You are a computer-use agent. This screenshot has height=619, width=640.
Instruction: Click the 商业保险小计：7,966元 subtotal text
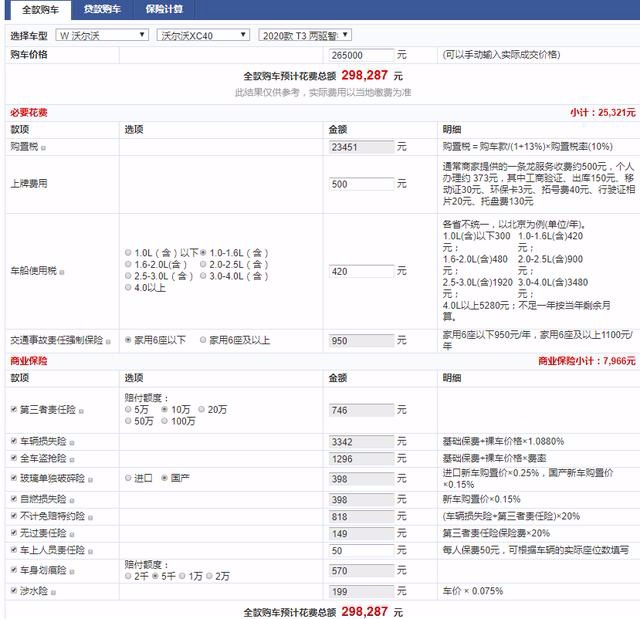point(587,361)
